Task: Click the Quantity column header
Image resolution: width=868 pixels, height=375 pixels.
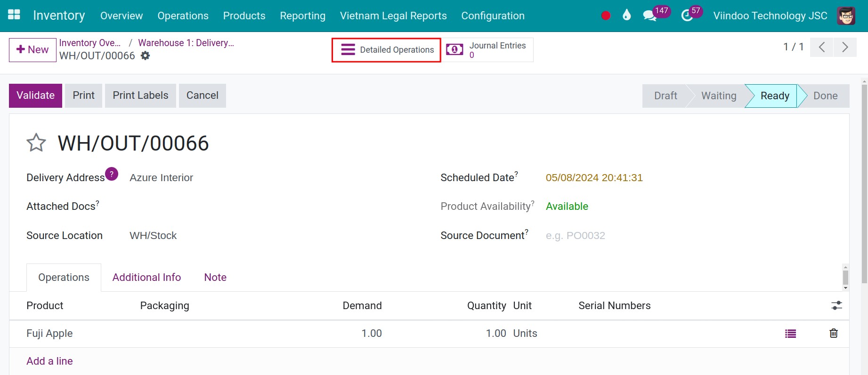Action: [x=487, y=306]
